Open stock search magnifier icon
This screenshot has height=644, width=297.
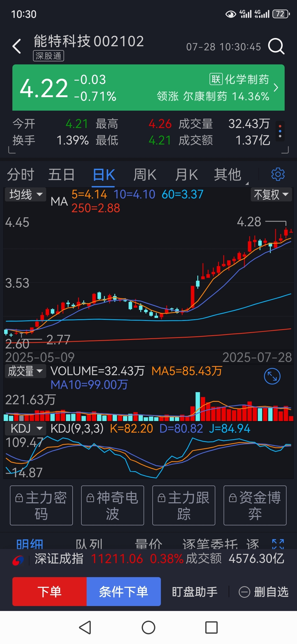(276, 46)
